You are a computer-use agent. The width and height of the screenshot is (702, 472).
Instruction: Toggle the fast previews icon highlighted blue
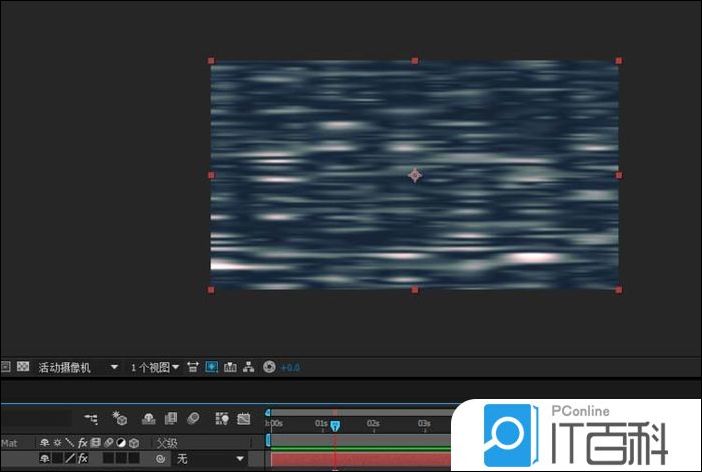pos(211,367)
